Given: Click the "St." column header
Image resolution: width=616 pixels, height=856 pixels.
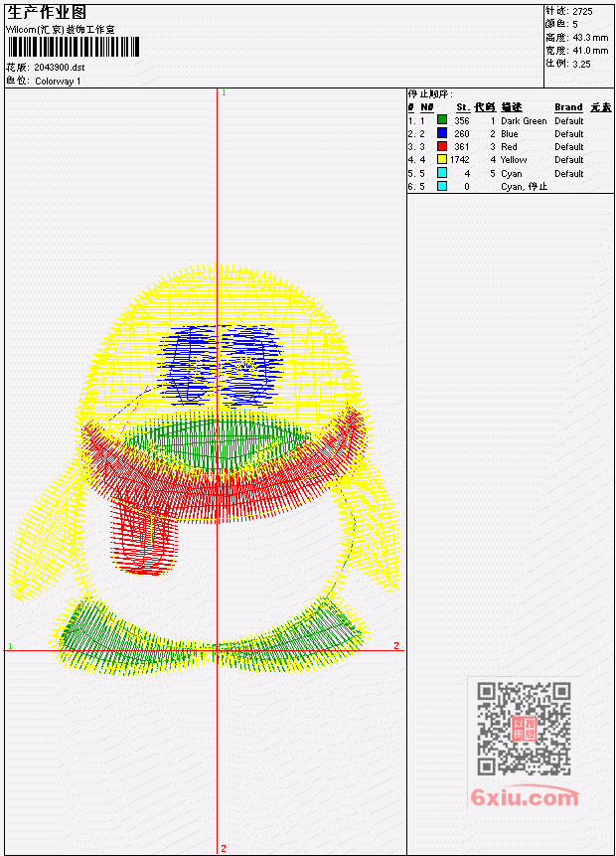Looking at the screenshot, I should pyautogui.click(x=463, y=107).
